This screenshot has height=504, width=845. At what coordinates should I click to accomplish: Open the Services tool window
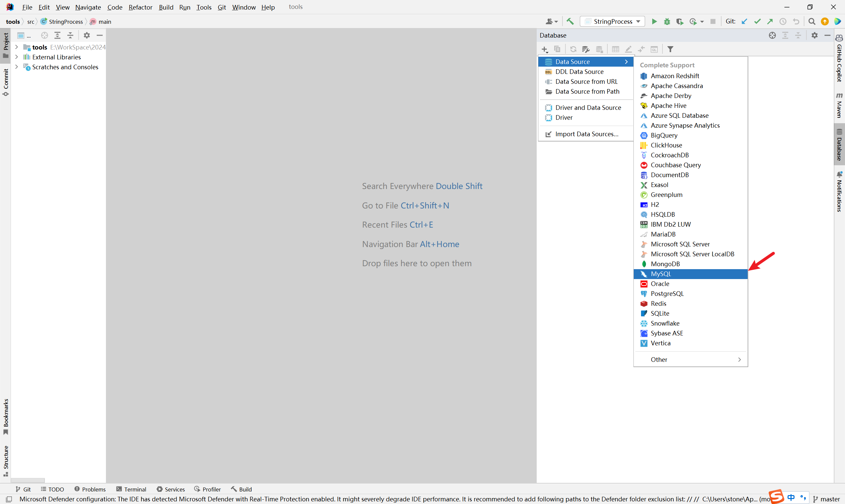[171, 489]
